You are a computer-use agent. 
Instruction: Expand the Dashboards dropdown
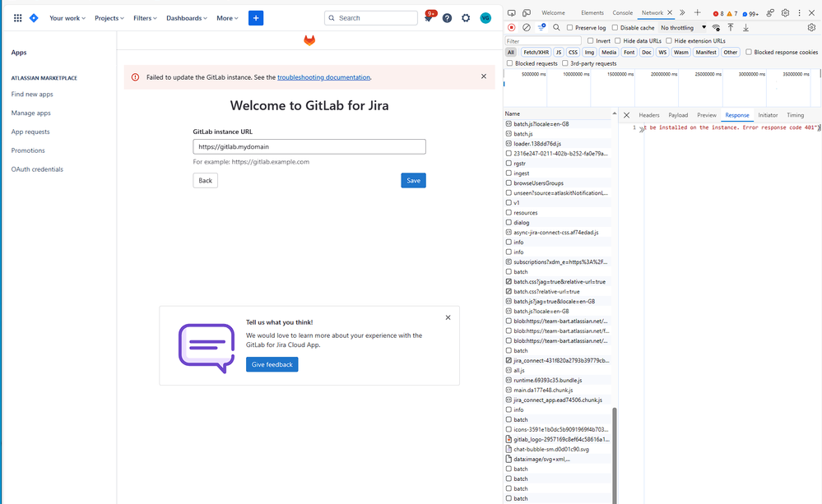pyautogui.click(x=187, y=18)
